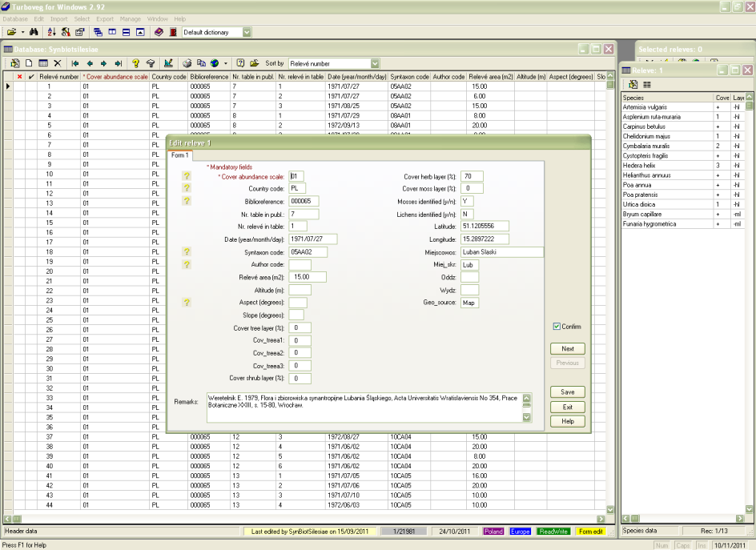Open the purple book dictionary icon
This screenshot has width=756, height=550.
159,32
